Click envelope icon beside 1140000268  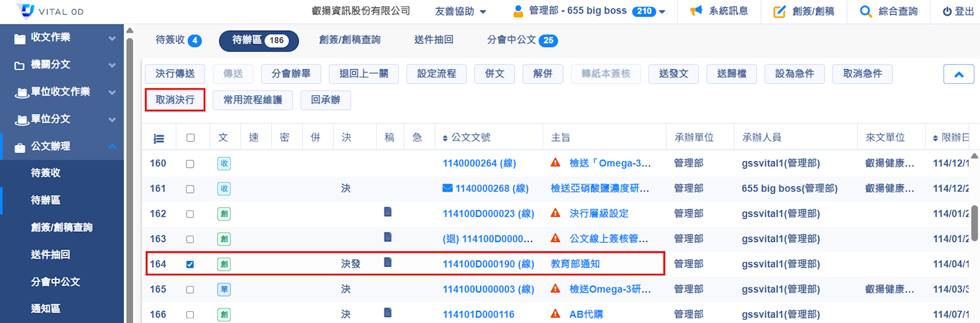click(x=448, y=188)
